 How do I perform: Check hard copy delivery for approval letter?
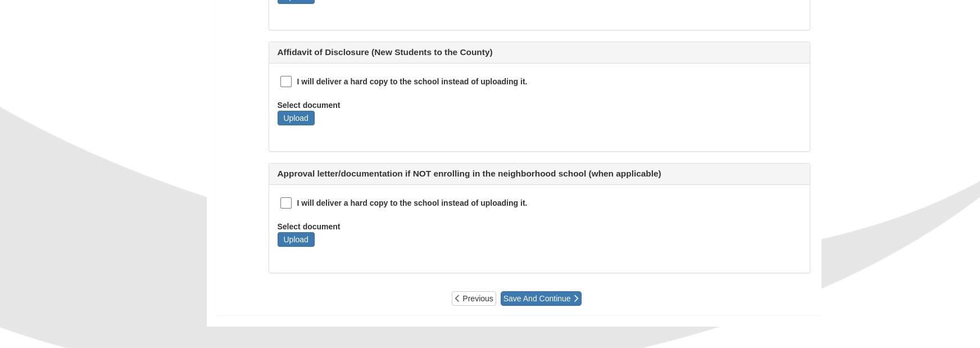click(x=286, y=203)
